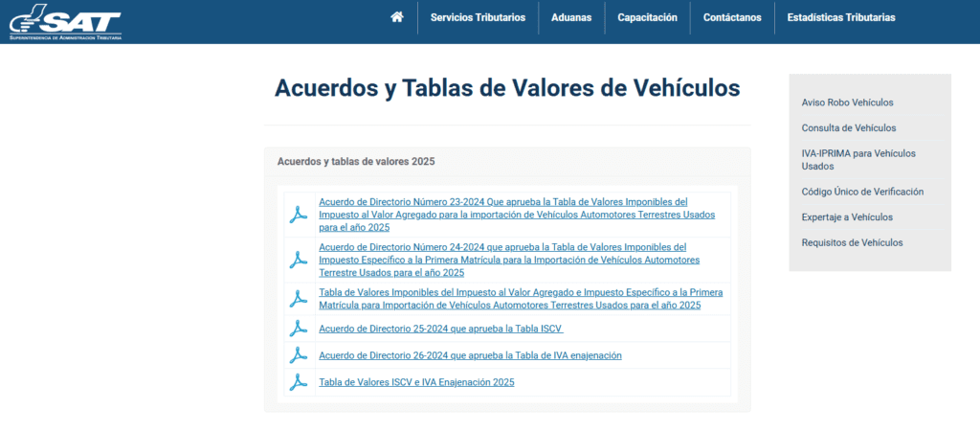Screen dimensions: 980x432
Task: Click PDF icon beside Tabla de Valores Imponibles
Action: pos(299,299)
